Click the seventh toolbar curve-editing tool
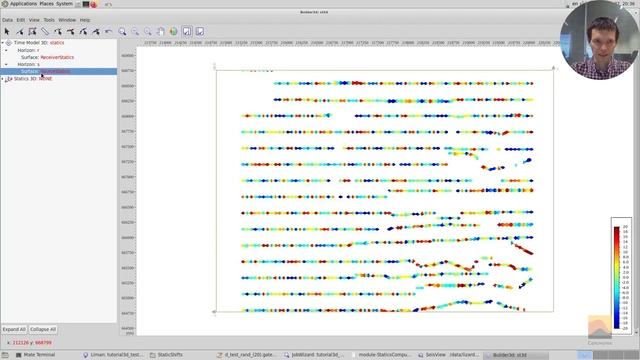The height and width of the screenshot is (360, 640). pos(83,31)
